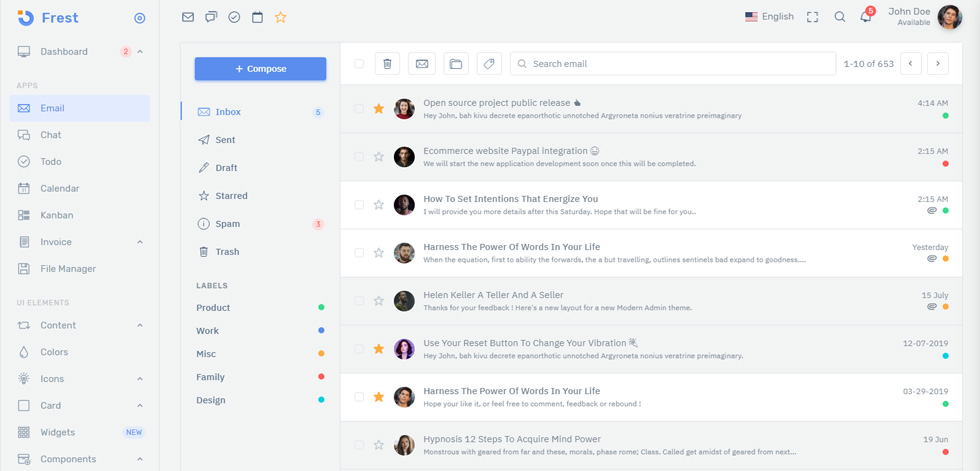This screenshot has width=980, height=471.
Task: Click the Compose button
Action: tap(260, 69)
